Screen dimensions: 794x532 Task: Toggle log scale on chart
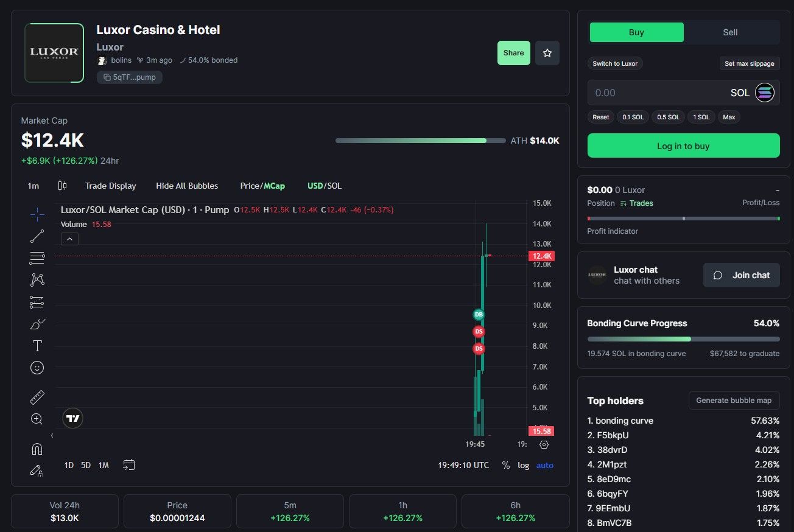pyautogui.click(x=523, y=465)
